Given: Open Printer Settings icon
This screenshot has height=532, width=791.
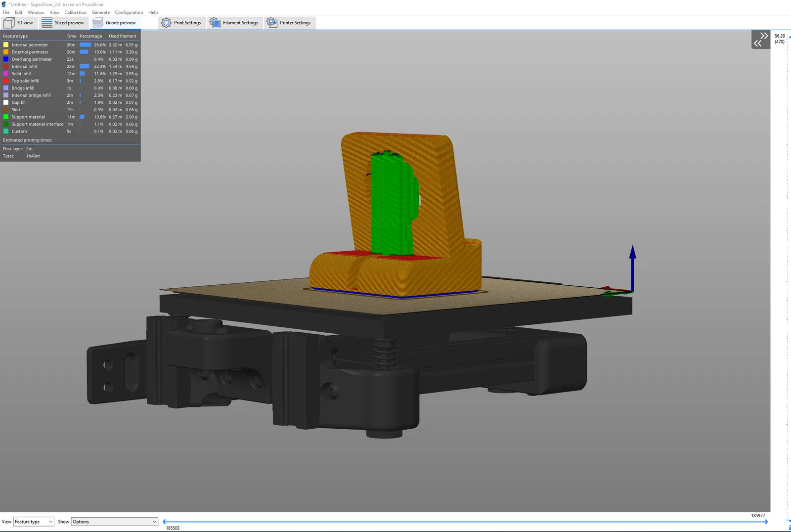Looking at the screenshot, I should 272,23.
